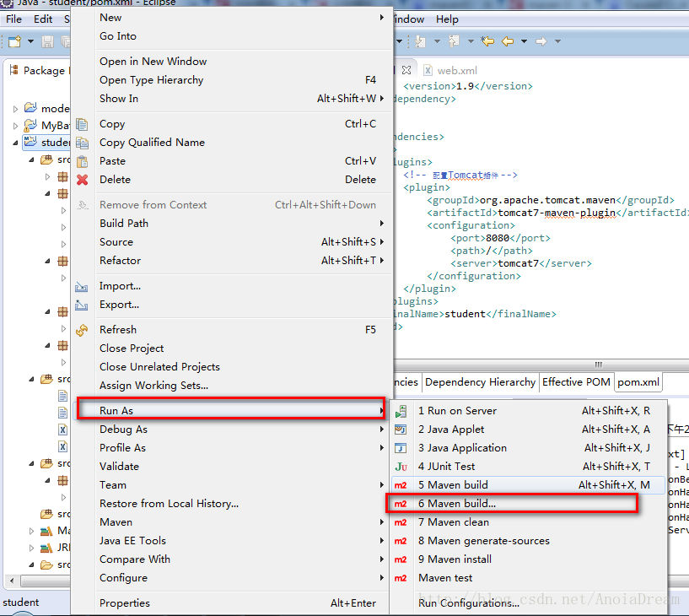Collapse the student project node

(15, 143)
